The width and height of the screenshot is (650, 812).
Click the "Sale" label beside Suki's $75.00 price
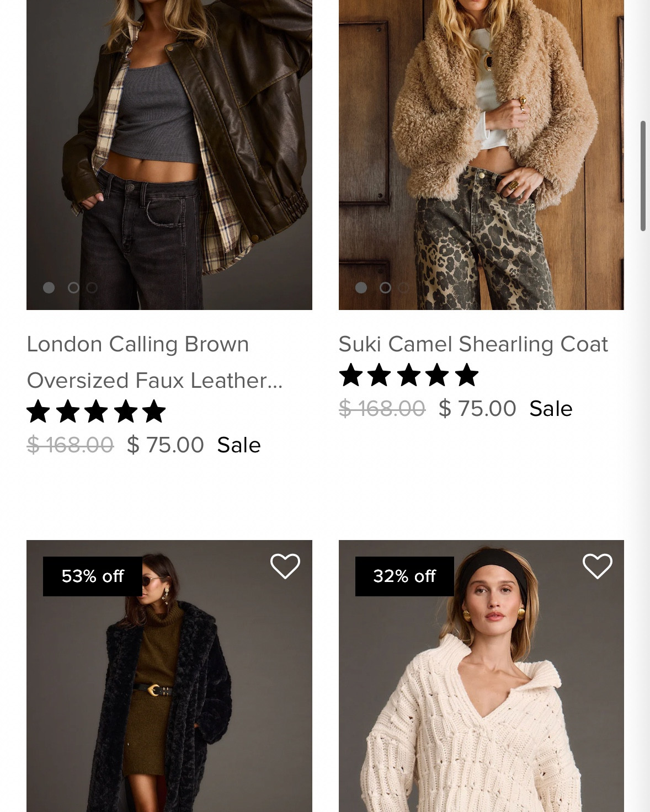(550, 408)
